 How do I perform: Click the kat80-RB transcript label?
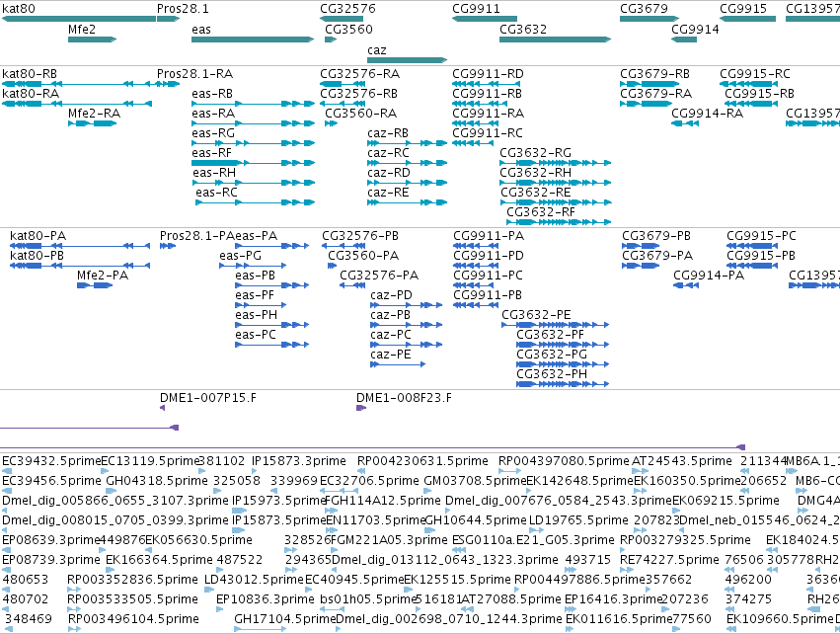coord(30,74)
